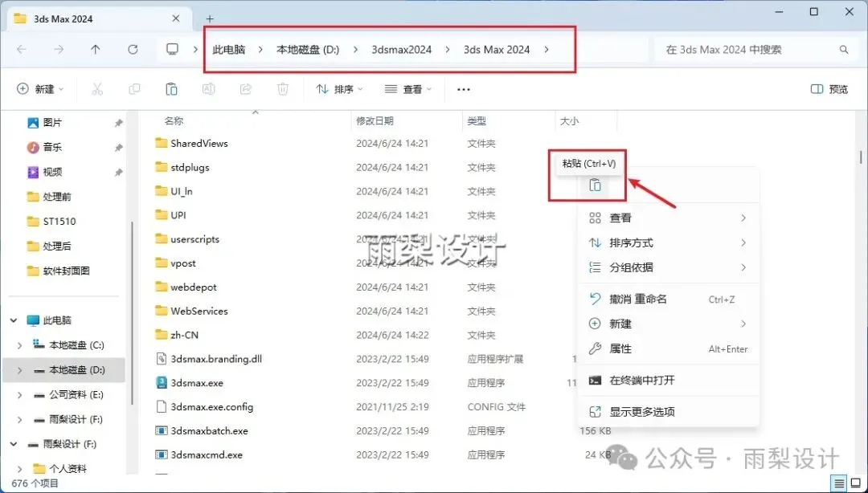Select the 软件封面图 folder in sidebar
The height and width of the screenshot is (493, 868).
coord(66,271)
